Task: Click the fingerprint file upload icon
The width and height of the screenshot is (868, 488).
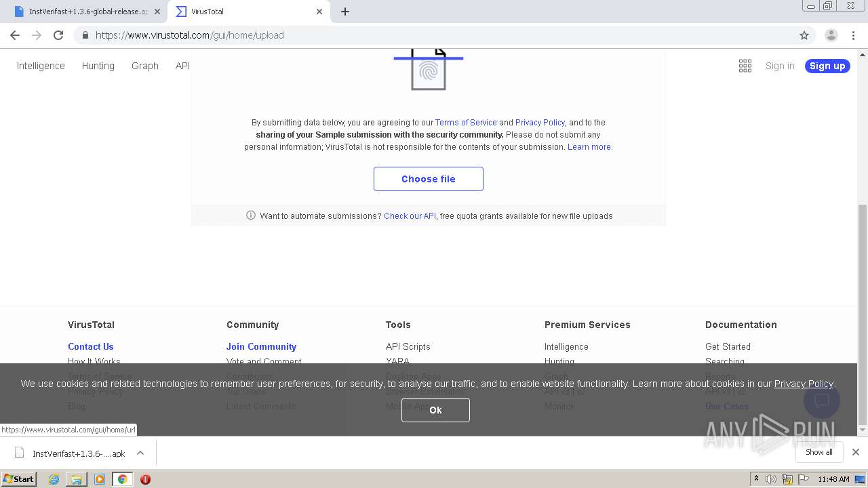Action: tap(429, 68)
